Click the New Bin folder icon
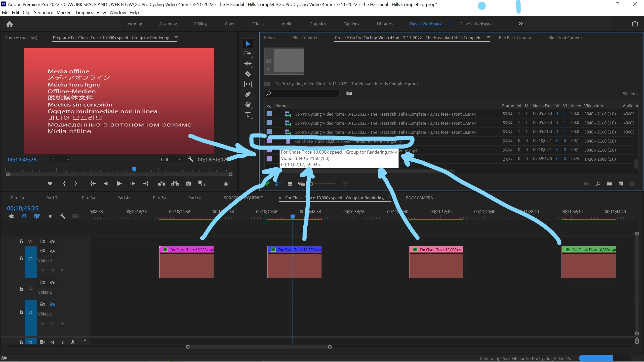The height and width of the screenshot is (362, 644). pyautogui.click(x=609, y=184)
